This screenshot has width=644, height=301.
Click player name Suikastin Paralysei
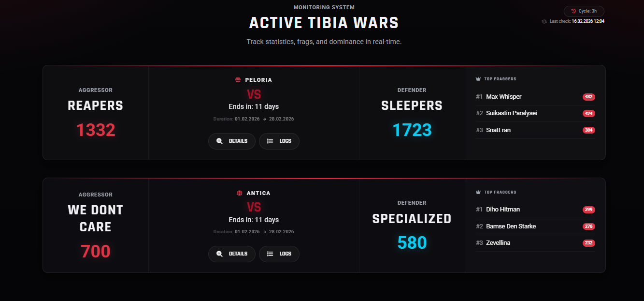pyautogui.click(x=511, y=113)
